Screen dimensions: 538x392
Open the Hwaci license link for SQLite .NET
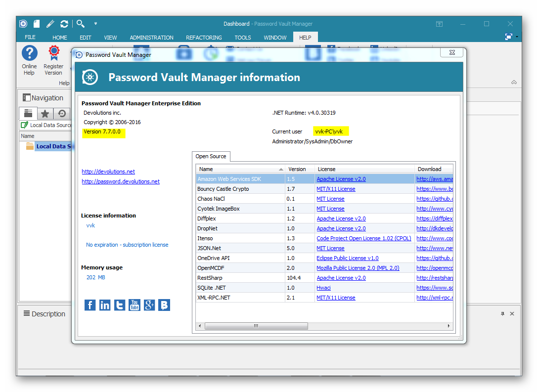tap(323, 288)
